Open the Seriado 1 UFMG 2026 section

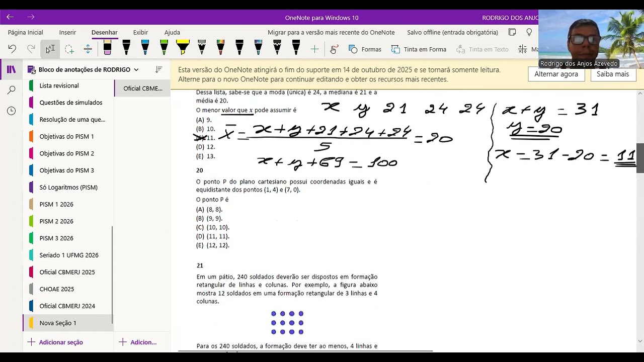coord(67,255)
